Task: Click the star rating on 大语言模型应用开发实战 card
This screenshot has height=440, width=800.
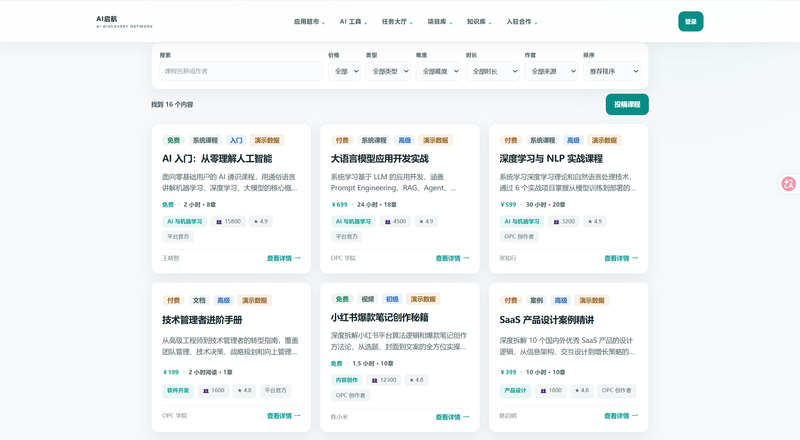Action: (426, 222)
